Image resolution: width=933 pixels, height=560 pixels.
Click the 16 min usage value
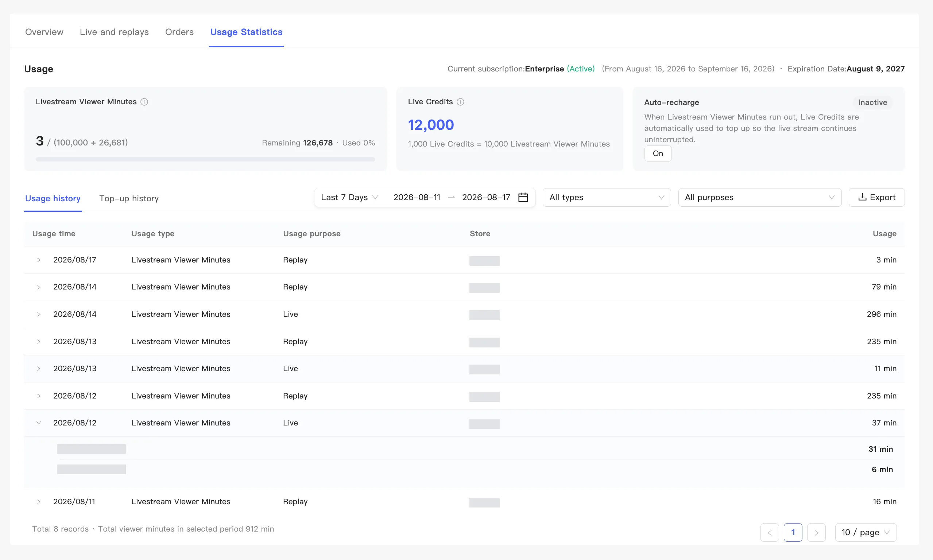pos(884,502)
